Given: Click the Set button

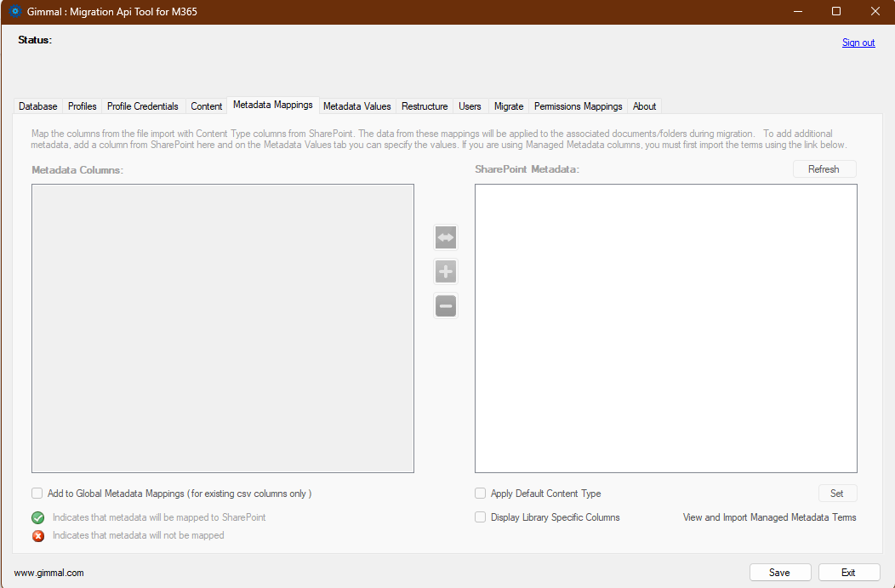Looking at the screenshot, I should [837, 494].
